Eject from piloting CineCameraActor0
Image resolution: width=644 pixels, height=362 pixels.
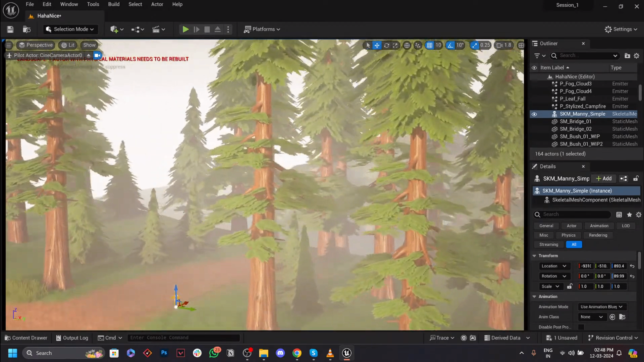(89, 55)
